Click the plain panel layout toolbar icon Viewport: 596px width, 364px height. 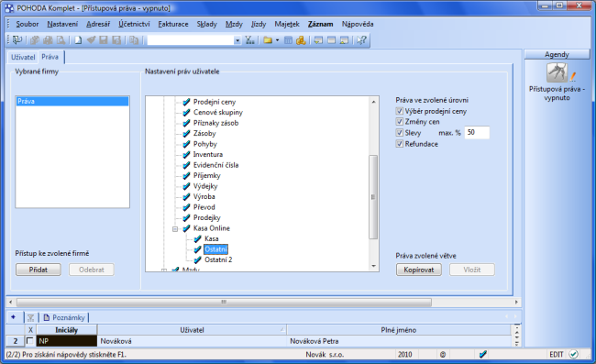pos(331,40)
